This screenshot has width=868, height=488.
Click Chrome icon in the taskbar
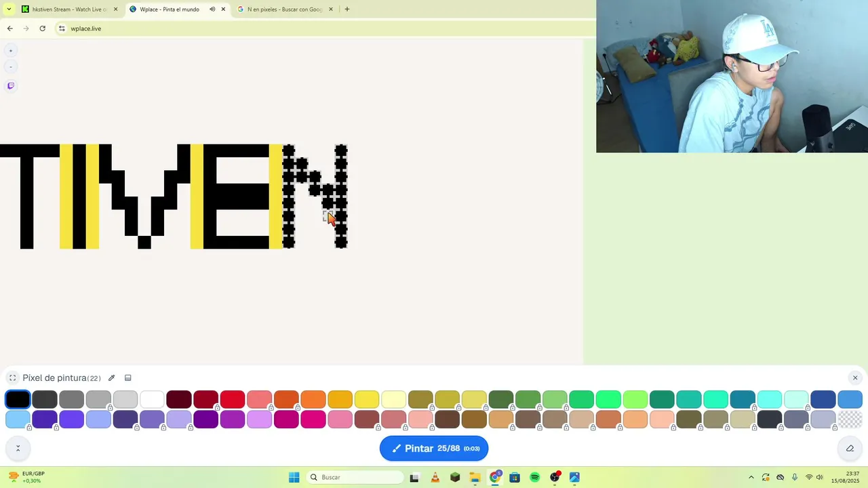(x=495, y=477)
